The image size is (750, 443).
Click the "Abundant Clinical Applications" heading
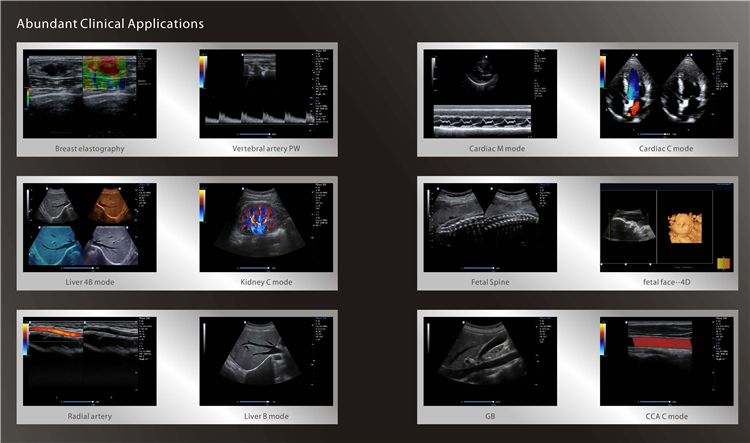(110, 22)
